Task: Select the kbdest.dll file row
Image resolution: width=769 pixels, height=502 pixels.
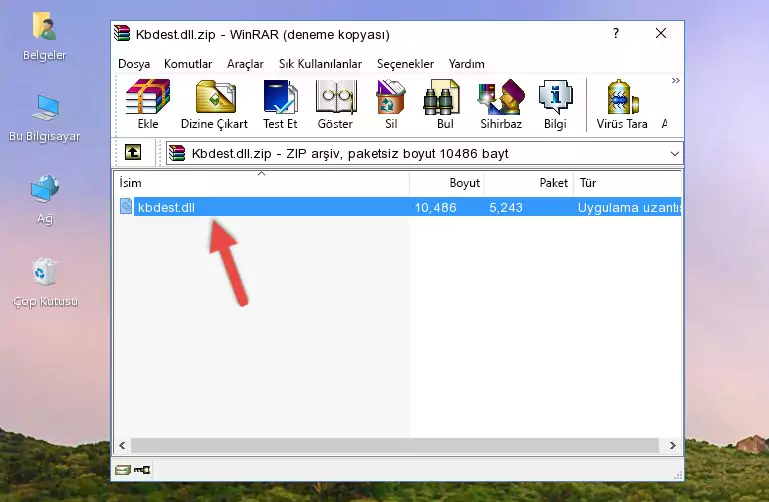Action: (398, 207)
